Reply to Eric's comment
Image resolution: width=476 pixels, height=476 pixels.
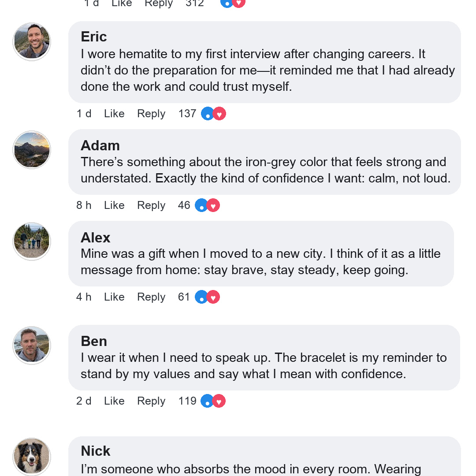click(x=151, y=114)
